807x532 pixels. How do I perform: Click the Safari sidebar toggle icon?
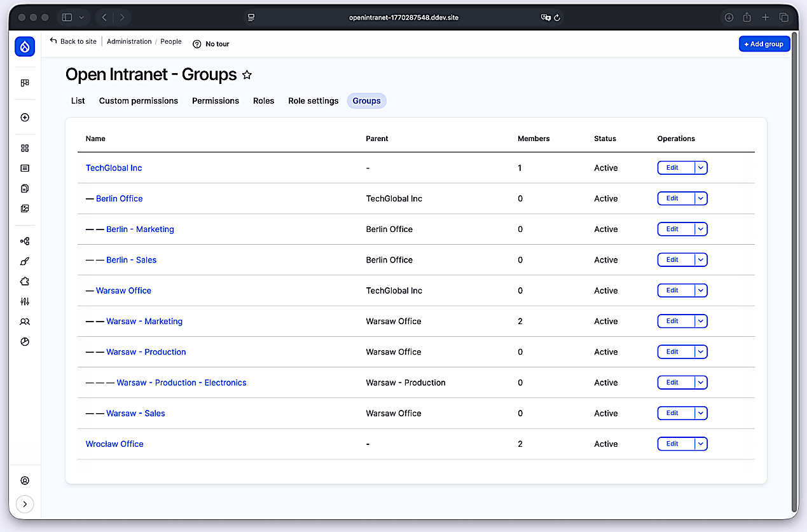tap(67, 17)
